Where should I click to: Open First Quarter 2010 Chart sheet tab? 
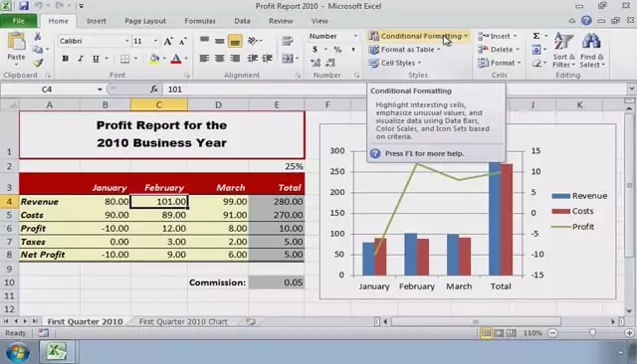183,322
